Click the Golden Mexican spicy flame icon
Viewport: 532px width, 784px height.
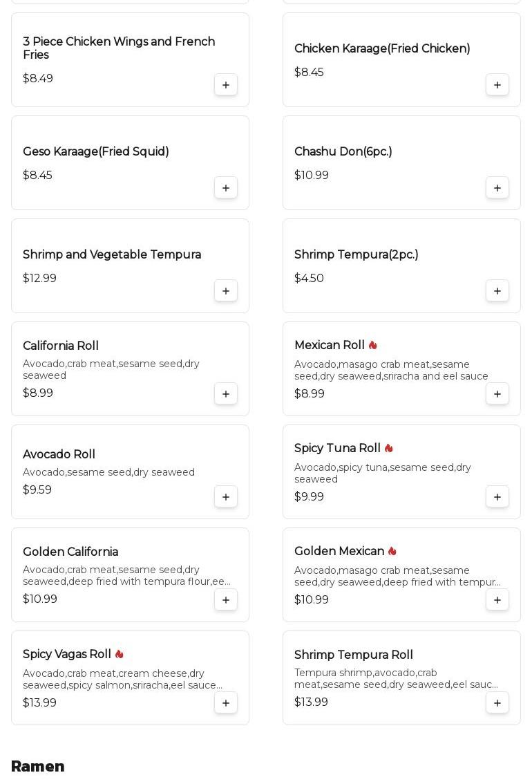point(392,552)
